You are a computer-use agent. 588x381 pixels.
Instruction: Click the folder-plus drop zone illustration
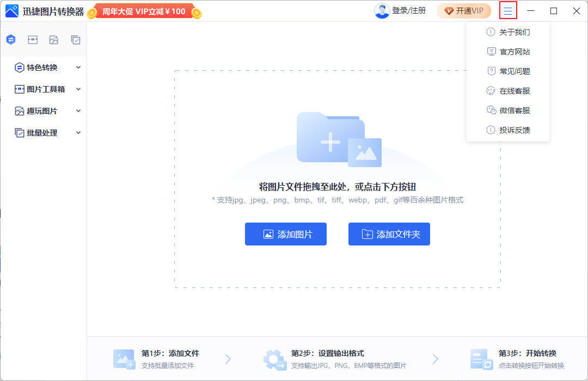point(339,139)
